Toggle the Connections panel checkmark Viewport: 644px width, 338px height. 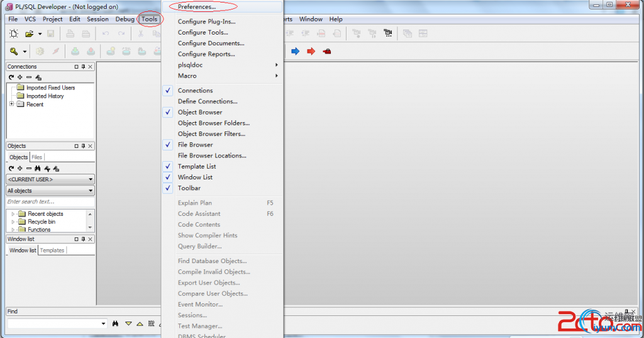coord(168,91)
